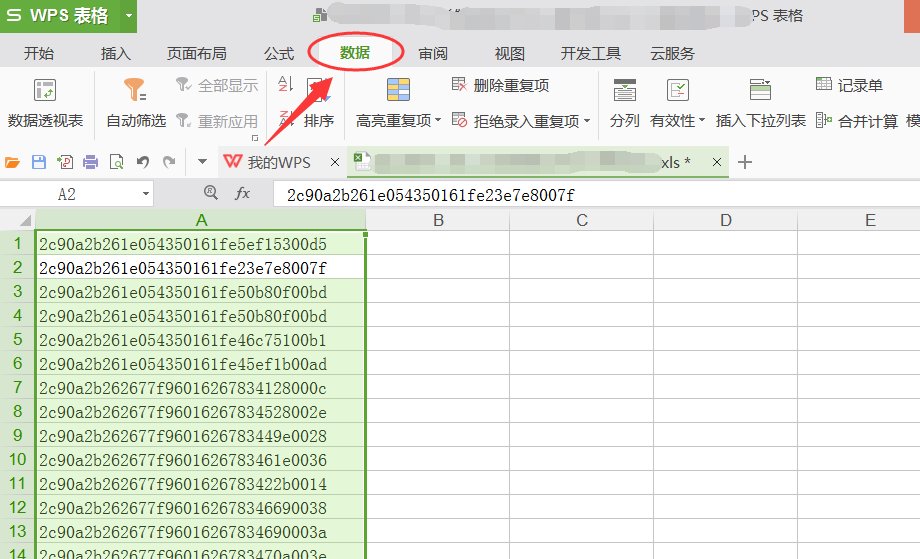
Task: Click the redo arrow icon
Action: pos(169,162)
